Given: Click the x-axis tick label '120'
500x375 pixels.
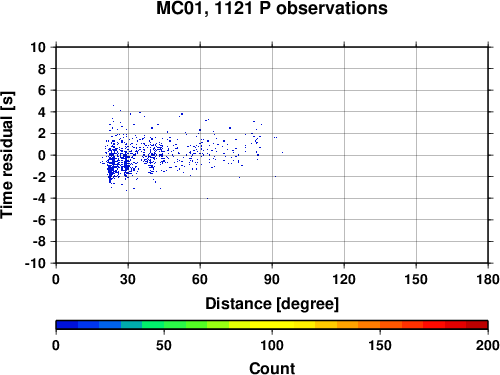Looking at the screenshot, I should pyautogui.click(x=344, y=279).
